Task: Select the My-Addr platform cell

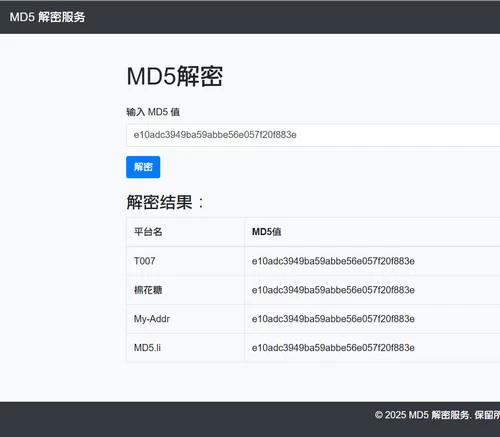Action: 152,319
